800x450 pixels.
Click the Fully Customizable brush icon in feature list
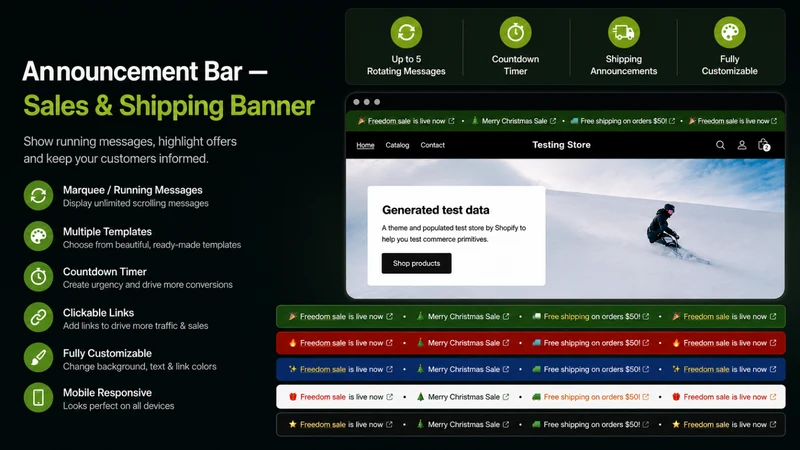[38, 358]
